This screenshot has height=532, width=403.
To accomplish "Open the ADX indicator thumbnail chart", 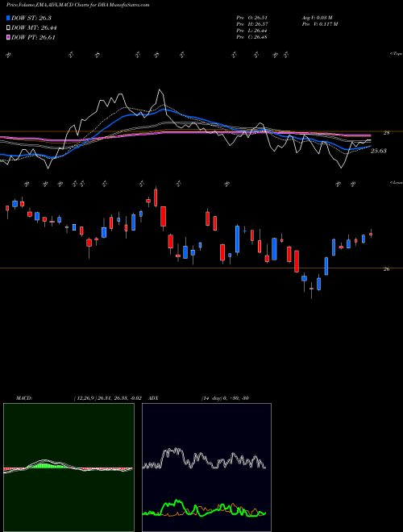I will tap(206, 468).
